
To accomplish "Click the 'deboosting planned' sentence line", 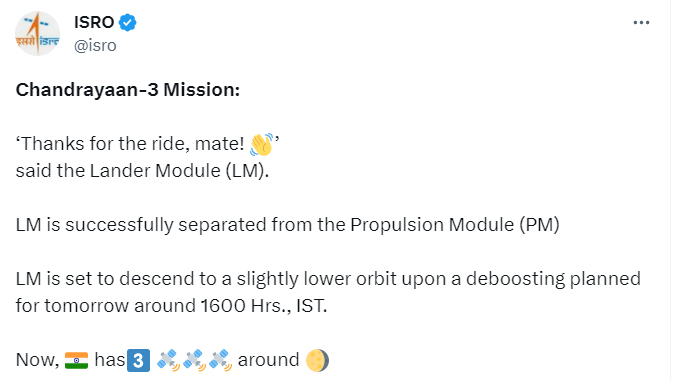I will [x=328, y=279].
